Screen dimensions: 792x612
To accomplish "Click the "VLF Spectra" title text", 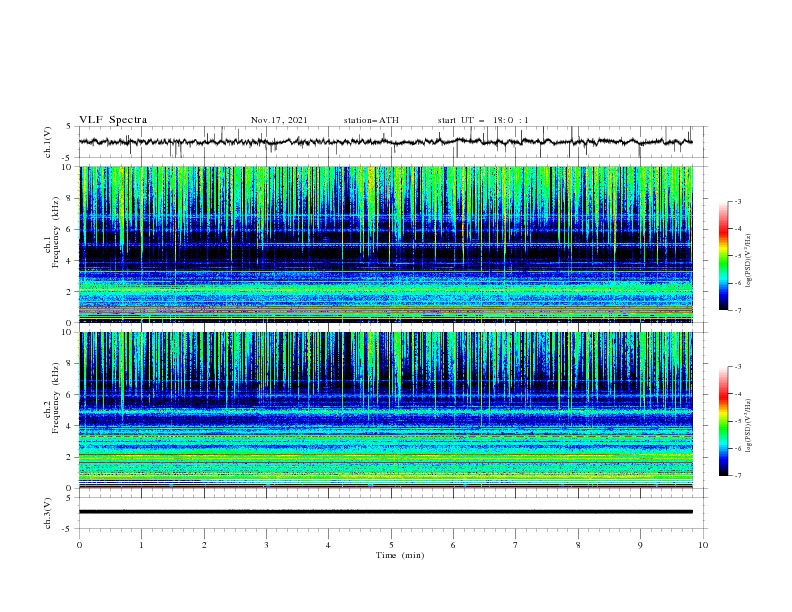I will tap(113, 120).
